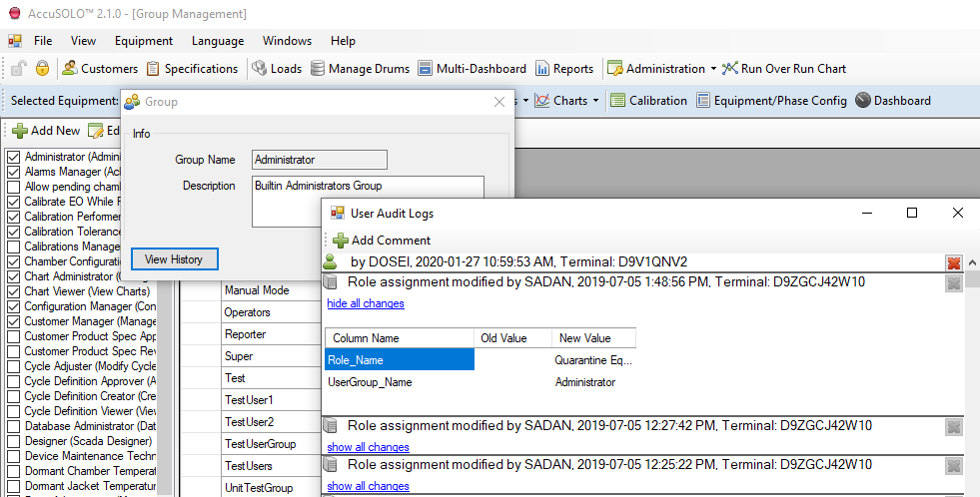Viewport: 980px width, 497px height.
Task: Click the Group Name text field
Action: [319, 160]
